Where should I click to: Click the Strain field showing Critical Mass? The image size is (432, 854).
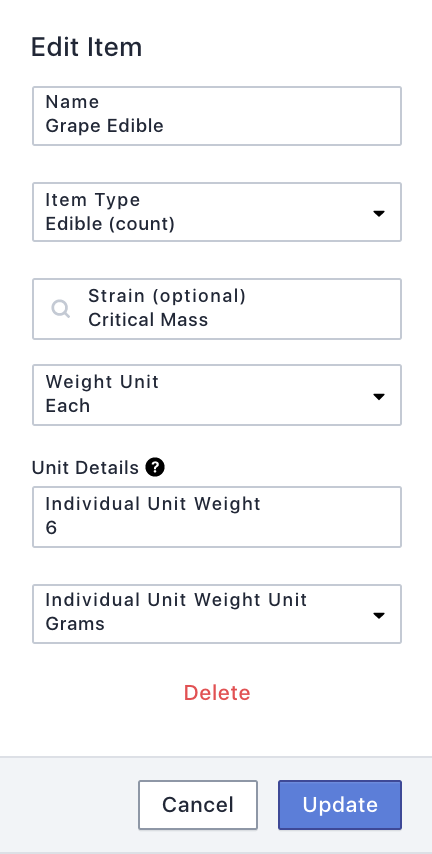pos(217,309)
